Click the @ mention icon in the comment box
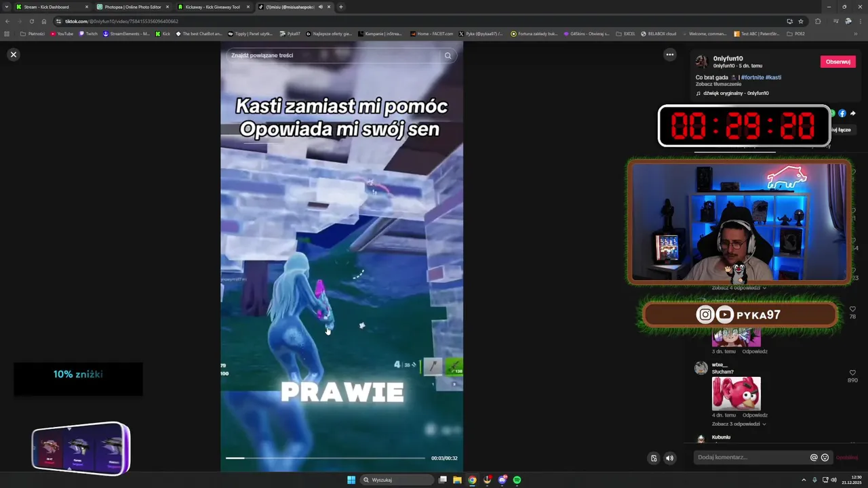The width and height of the screenshot is (868, 488). tap(814, 457)
